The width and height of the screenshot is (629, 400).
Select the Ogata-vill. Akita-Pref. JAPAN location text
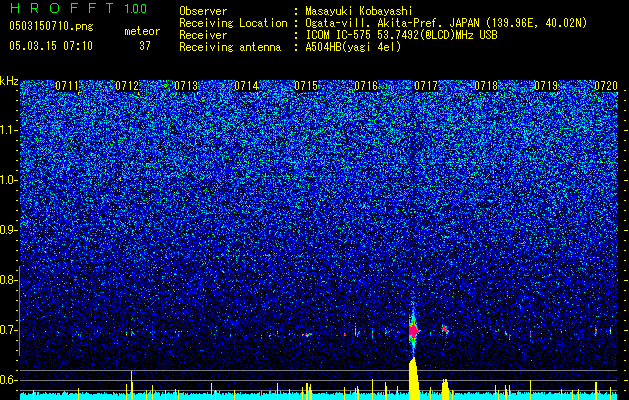(x=446, y=23)
